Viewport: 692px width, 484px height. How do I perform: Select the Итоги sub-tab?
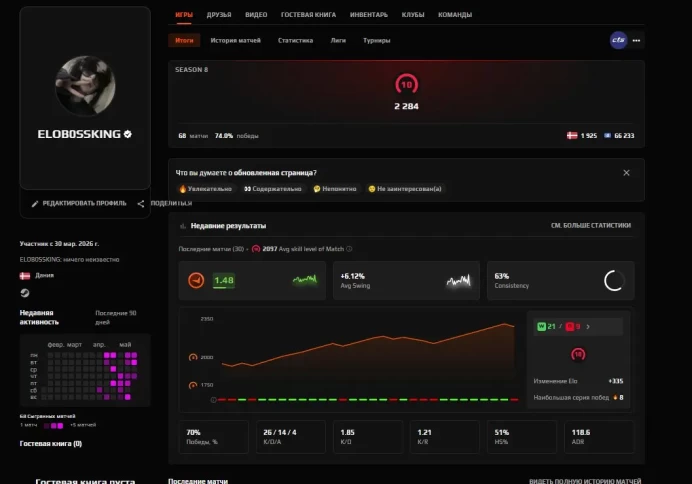[x=184, y=40]
